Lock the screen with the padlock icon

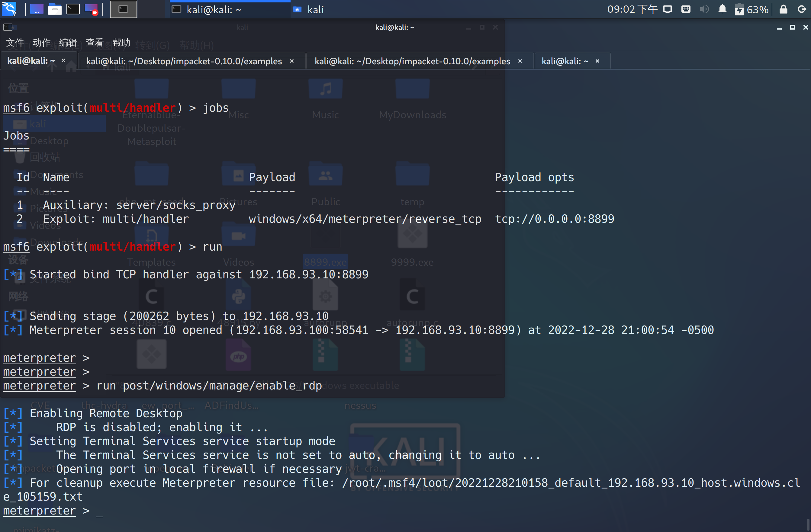[784, 9]
